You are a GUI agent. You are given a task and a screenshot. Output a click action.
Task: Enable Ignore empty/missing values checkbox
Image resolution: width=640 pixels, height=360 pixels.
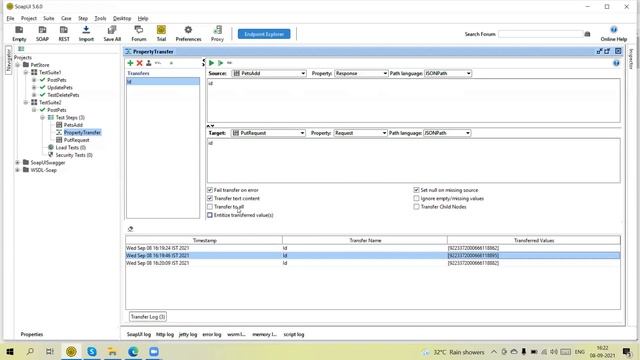pyautogui.click(x=416, y=198)
